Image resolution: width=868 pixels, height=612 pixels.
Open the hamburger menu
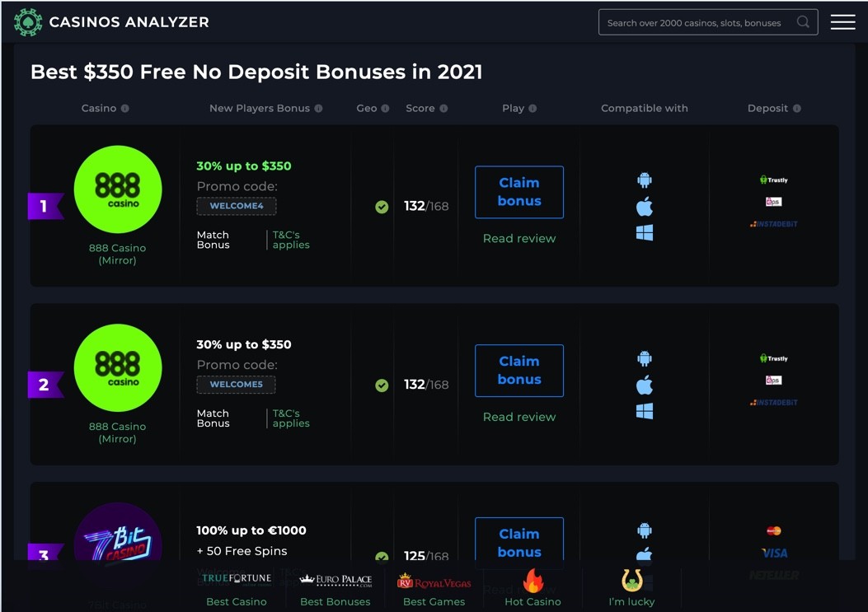[x=842, y=22]
